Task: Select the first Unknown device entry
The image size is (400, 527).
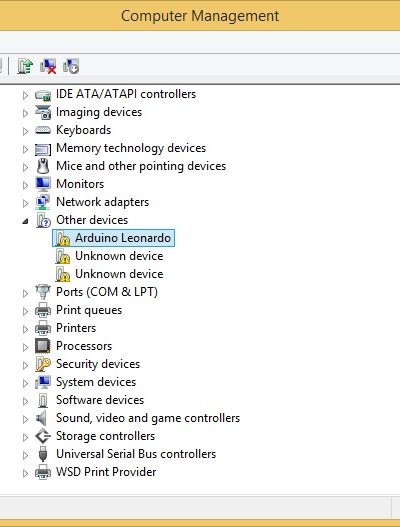Action: (x=119, y=256)
